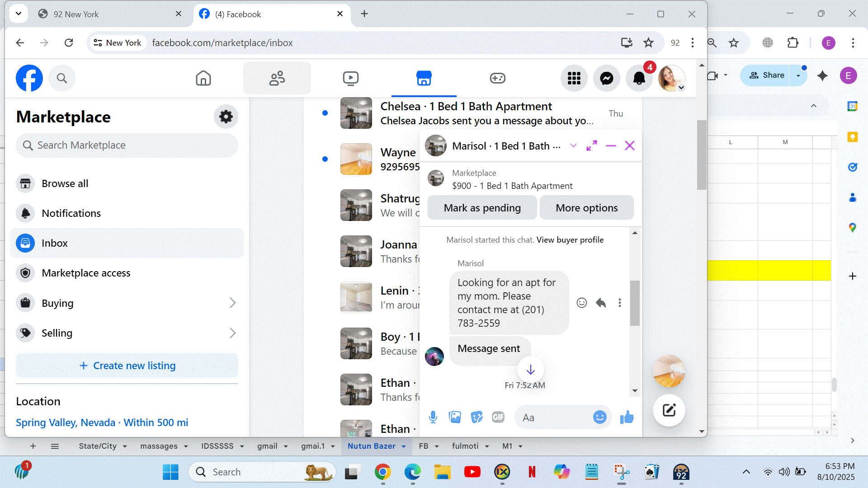Expand the Selling section
The height and width of the screenshot is (488, 868).
pos(232,333)
